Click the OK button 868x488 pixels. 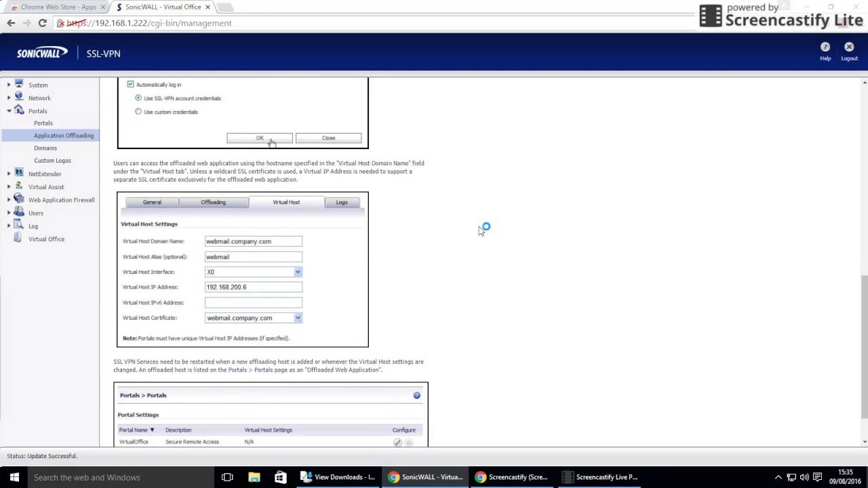click(x=260, y=138)
